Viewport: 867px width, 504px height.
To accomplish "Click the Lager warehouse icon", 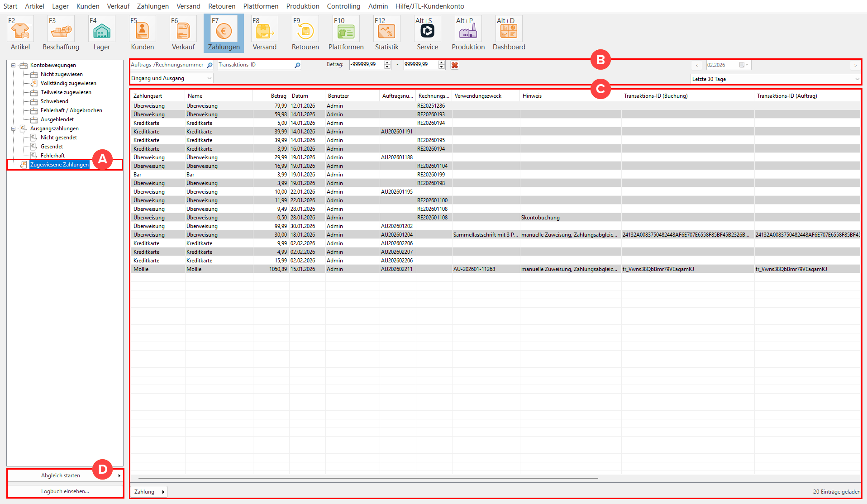I will (x=102, y=31).
